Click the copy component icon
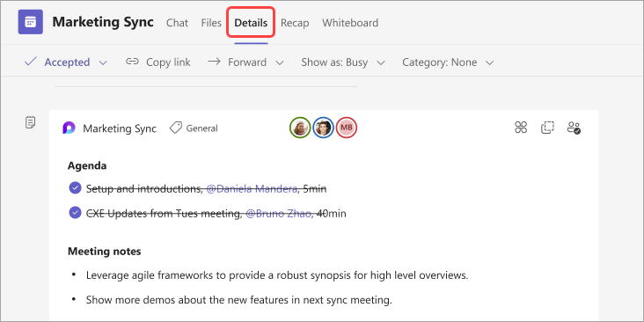The image size is (644, 322). pos(547,128)
